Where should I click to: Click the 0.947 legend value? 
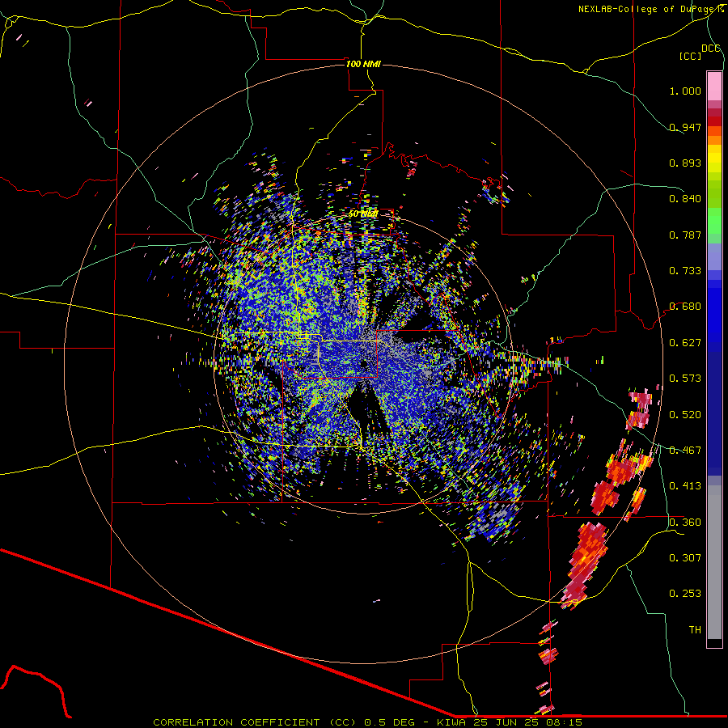(685, 127)
